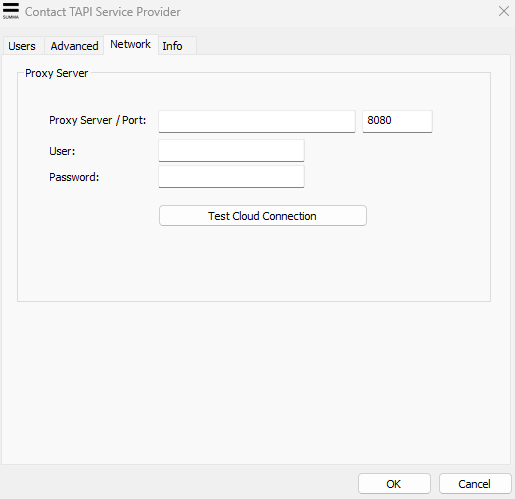Screen dimensions: 515x499
Task: Click the "Password:" label text
Action: 74,177
